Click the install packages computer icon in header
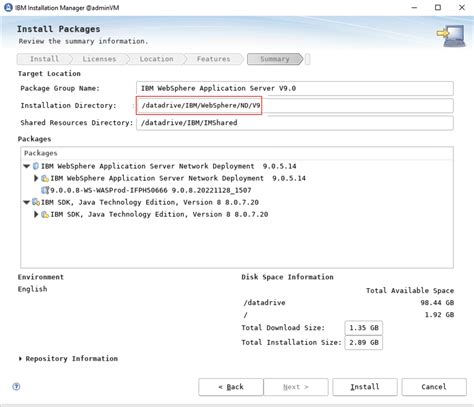Screen dimensions: 474x407 point(451,36)
